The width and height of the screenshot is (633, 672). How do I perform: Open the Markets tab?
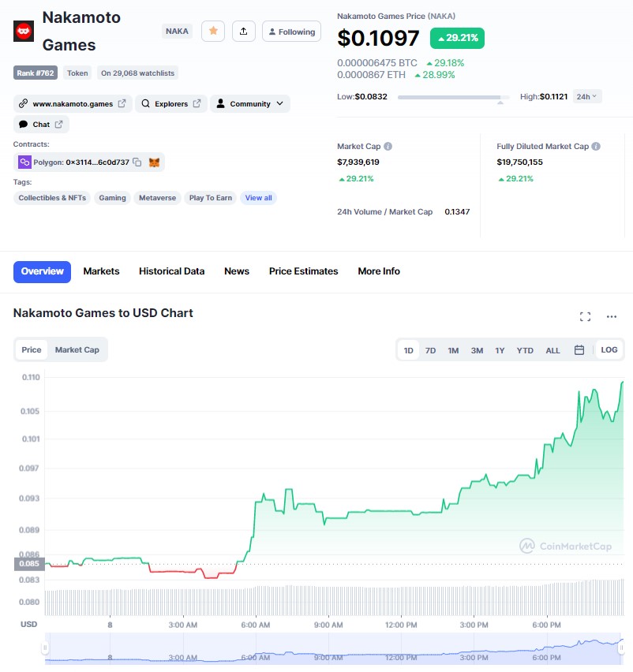[101, 271]
